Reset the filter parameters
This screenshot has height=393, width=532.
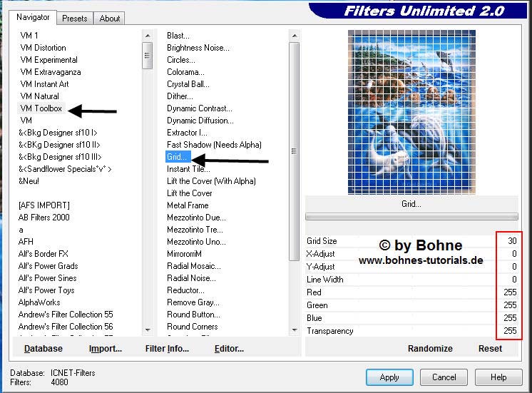pyautogui.click(x=490, y=349)
